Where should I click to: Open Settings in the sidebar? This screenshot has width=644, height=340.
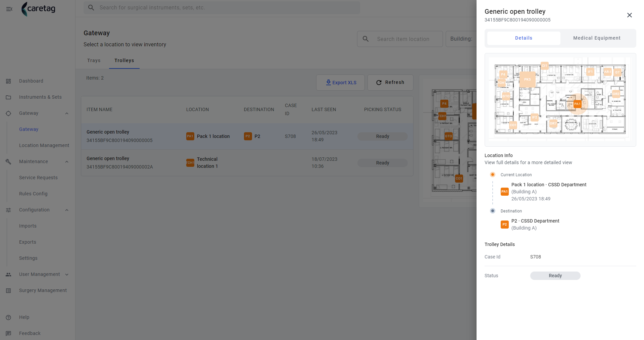(x=28, y=258)
